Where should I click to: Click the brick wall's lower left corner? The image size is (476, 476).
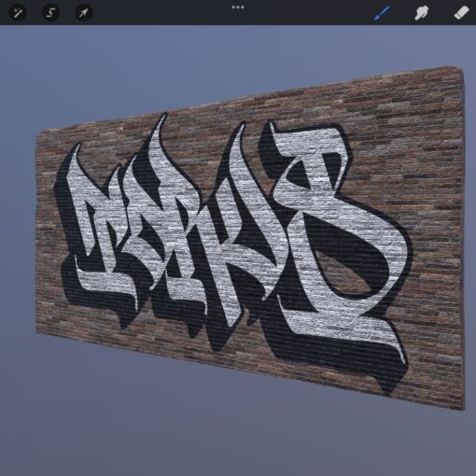tap(39, 329)
